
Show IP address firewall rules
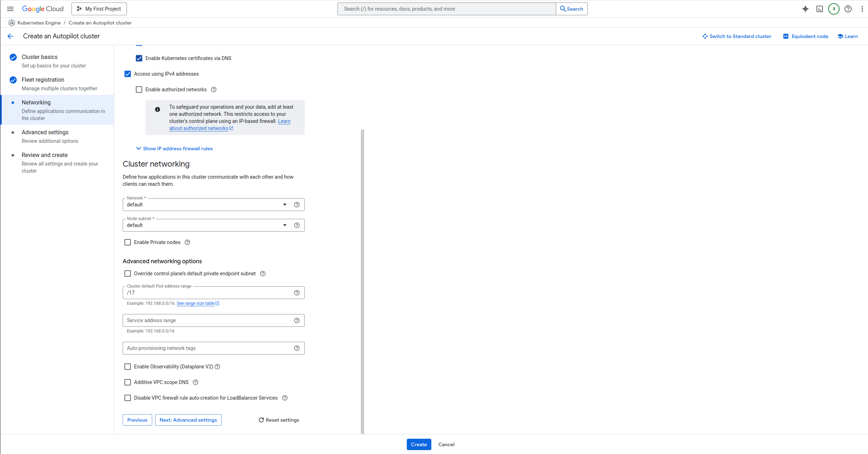pos(174,148)
